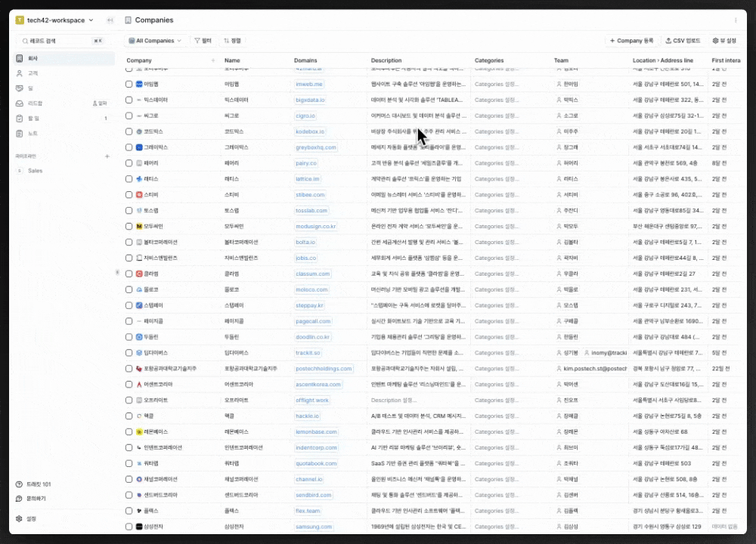Check the checkbox for the 아임웹 row
Viewport: 756px width, 544px height.
[x=129, y=84]
